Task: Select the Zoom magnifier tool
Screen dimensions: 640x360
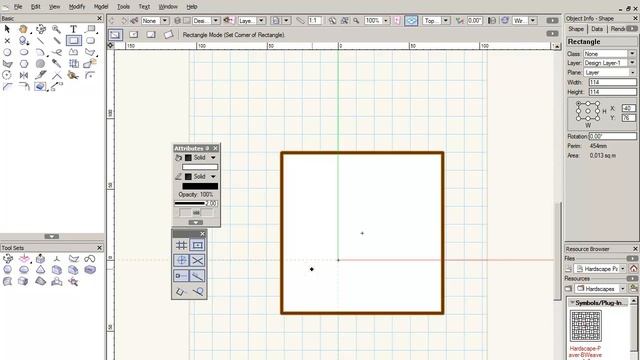Action: pos(56,29)
